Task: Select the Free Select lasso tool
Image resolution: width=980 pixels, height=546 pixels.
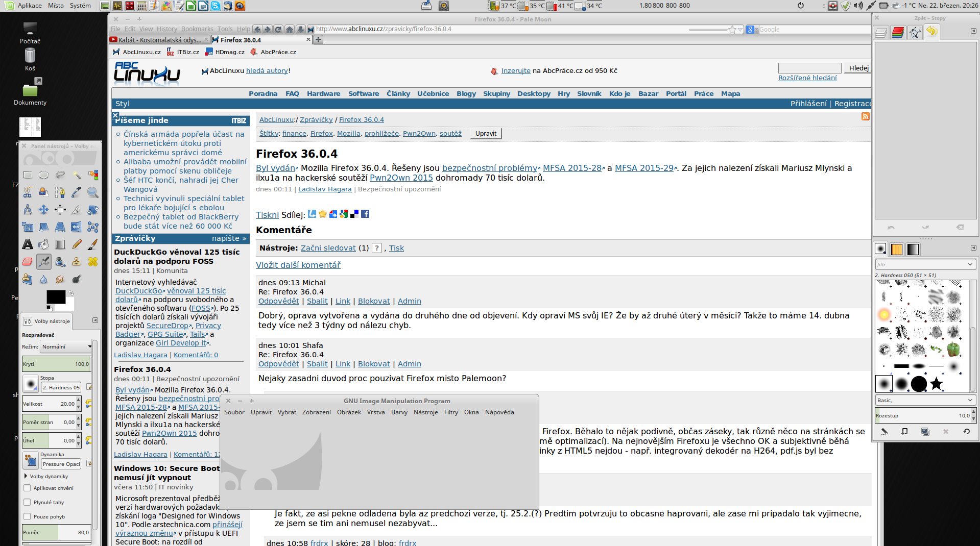Action: point(60,175)
